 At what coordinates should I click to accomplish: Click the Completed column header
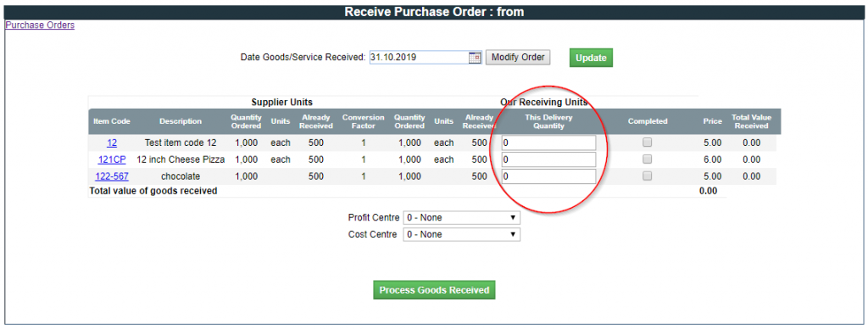pyautogui.click(x=648, y=122)
